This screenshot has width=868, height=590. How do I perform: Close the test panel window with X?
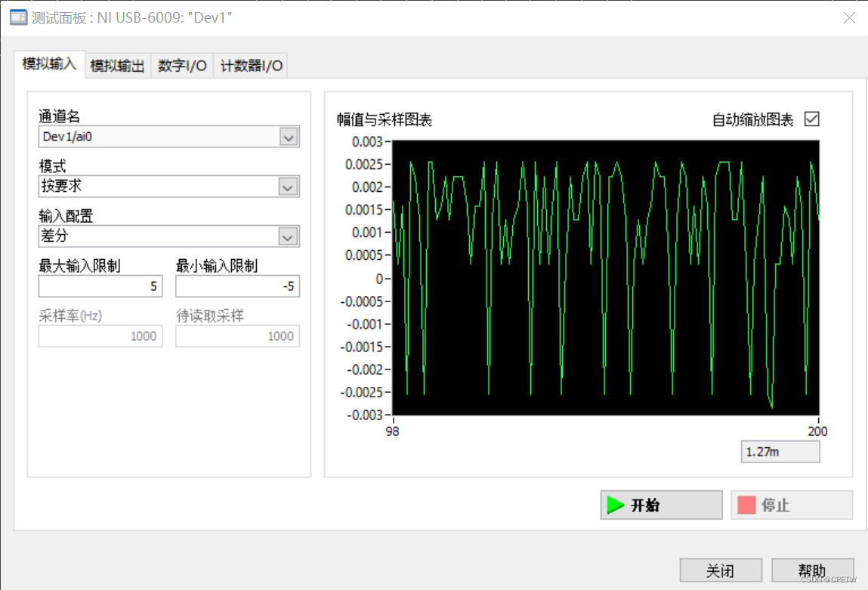[849, 17]
